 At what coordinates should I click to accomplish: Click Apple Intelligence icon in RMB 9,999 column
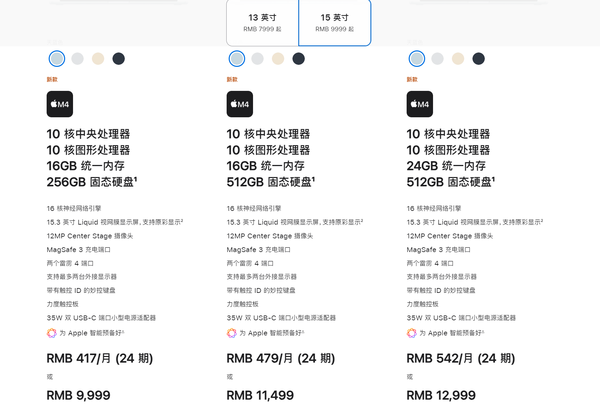click(x=52, y=333)
